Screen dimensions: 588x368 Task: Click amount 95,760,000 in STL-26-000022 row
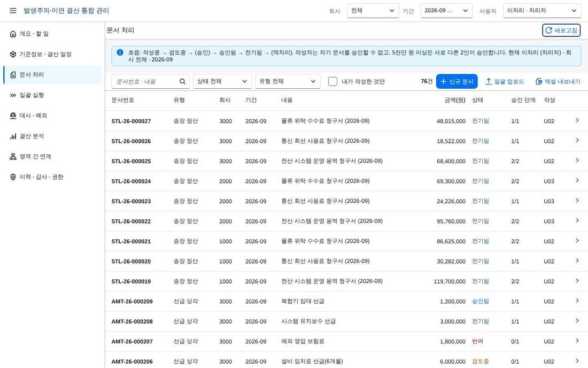tap(451, 221)
